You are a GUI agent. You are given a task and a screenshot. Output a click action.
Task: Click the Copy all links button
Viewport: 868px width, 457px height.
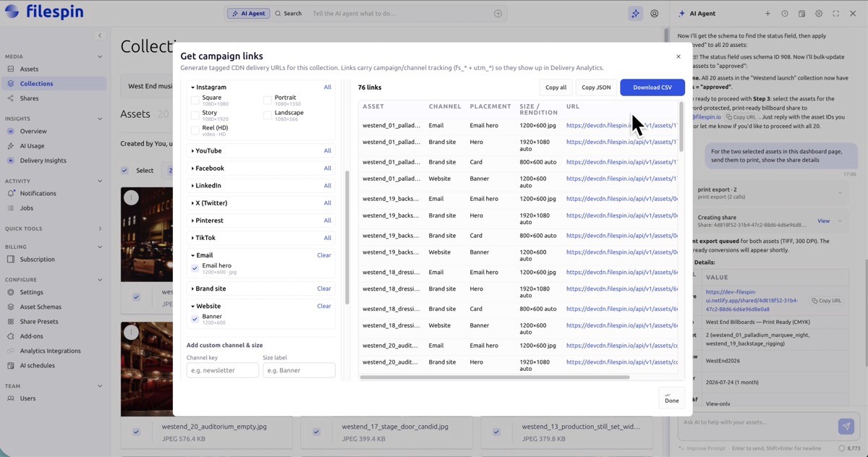click(556, 87)
